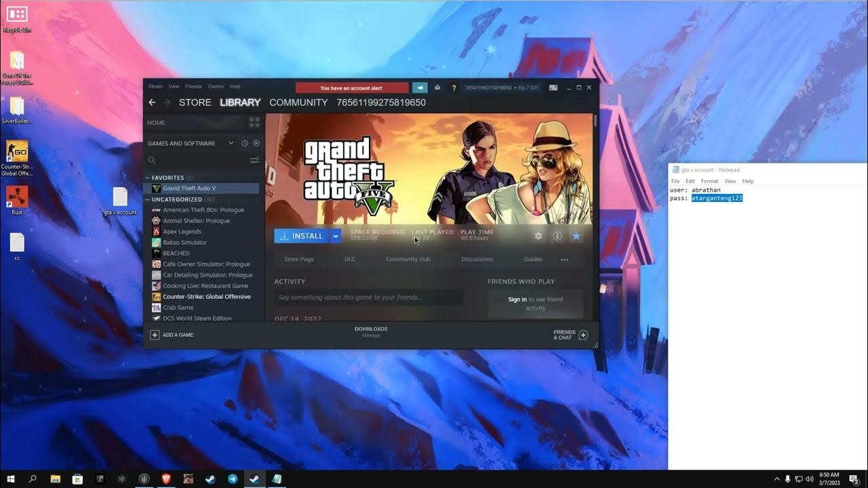Click the taskbar volume icon

pos(809,479)
